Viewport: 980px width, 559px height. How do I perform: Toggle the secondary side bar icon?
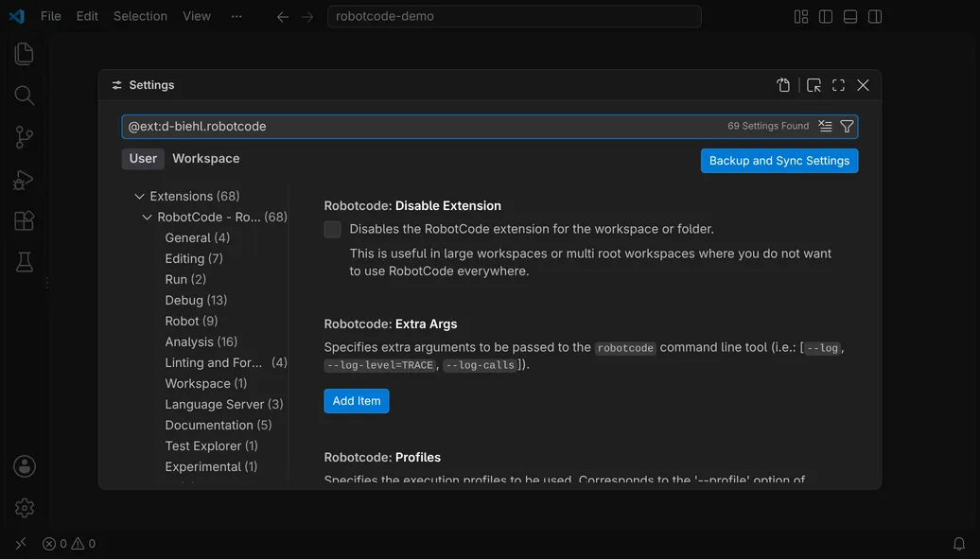tap(875, 17)
